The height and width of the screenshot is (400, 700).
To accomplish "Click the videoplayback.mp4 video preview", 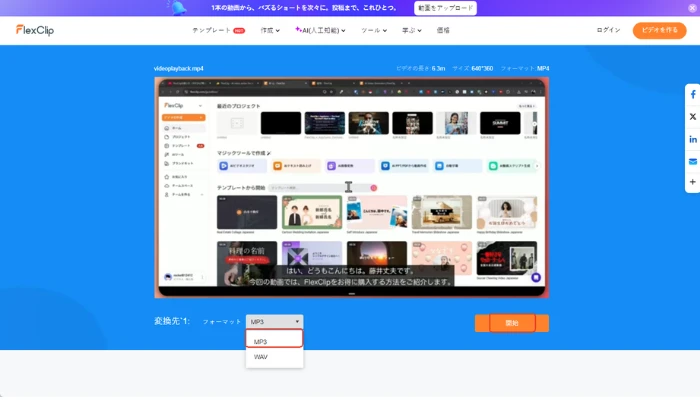I will point(352,188).
